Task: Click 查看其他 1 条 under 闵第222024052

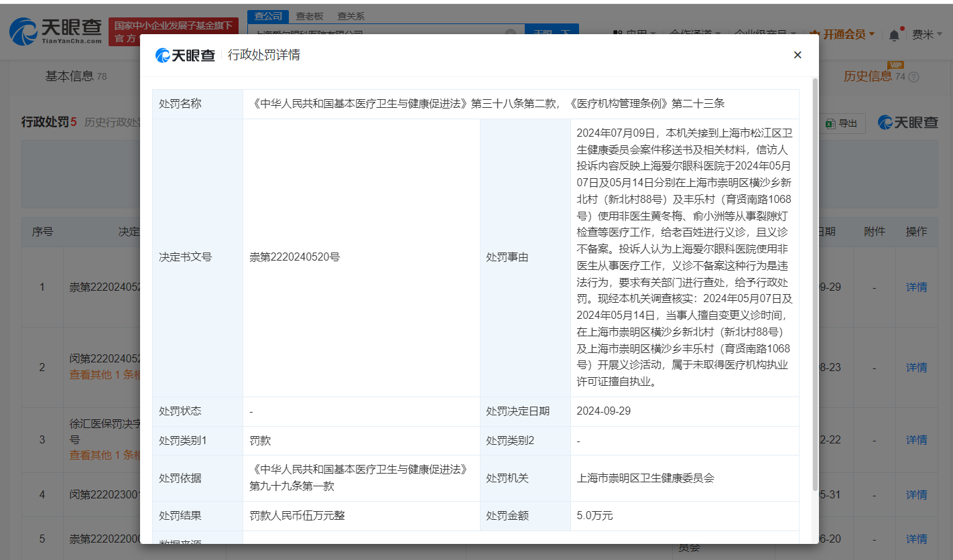Action: 105,375
